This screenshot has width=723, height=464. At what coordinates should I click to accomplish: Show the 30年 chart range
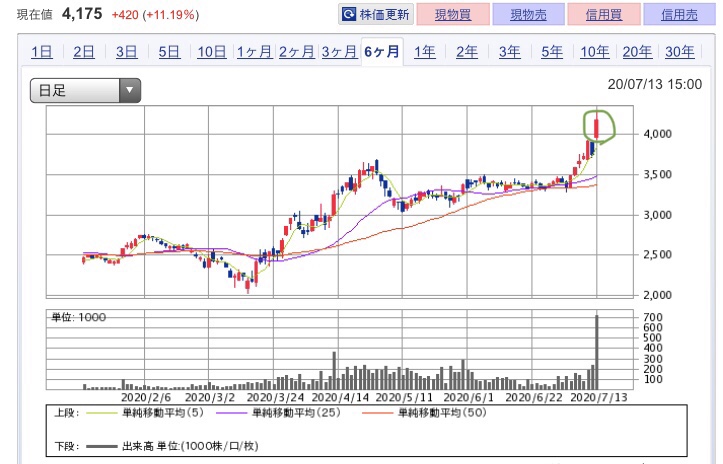[680, 52]
